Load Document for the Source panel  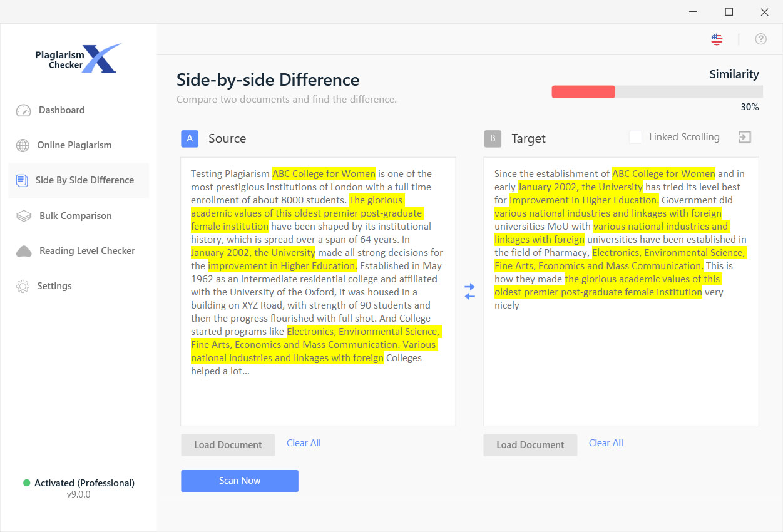click(x=228, y=445)
